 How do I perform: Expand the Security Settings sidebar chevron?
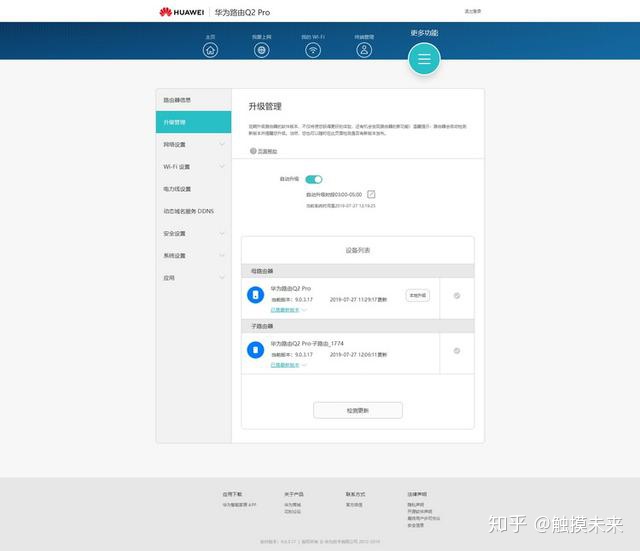[x=222, y=233]
